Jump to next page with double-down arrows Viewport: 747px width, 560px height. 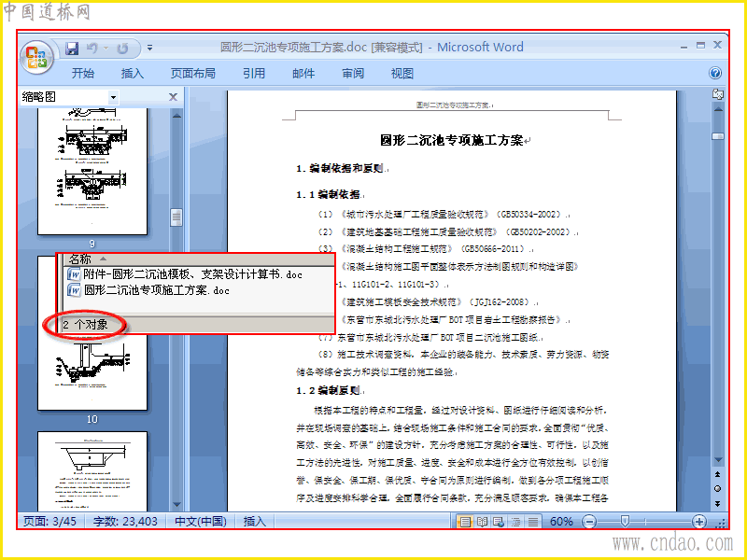tap(718, 503)
